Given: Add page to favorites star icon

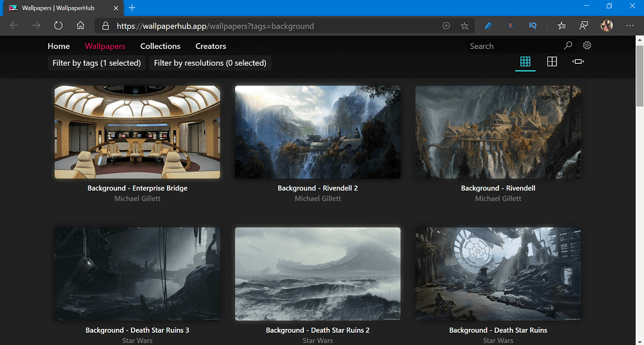Looking at the screenshot, I should 464,26.
